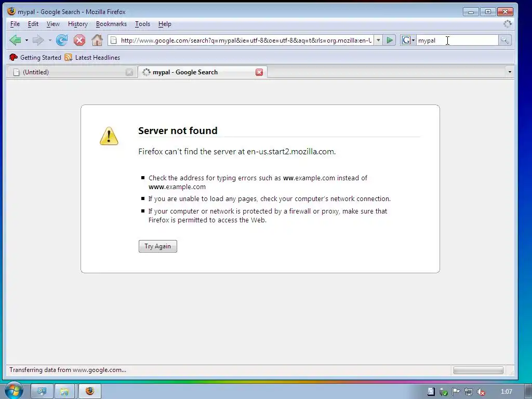The image size is (532, 399).
Task: Click the status bar progress meter
Action: (x=478, y=370)
